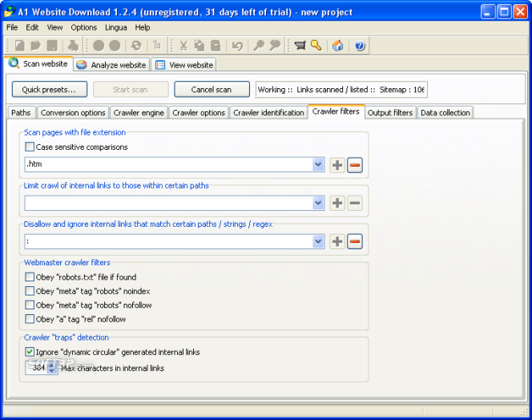
Task: Click the Quick presets... button
Action: (50, 89)
